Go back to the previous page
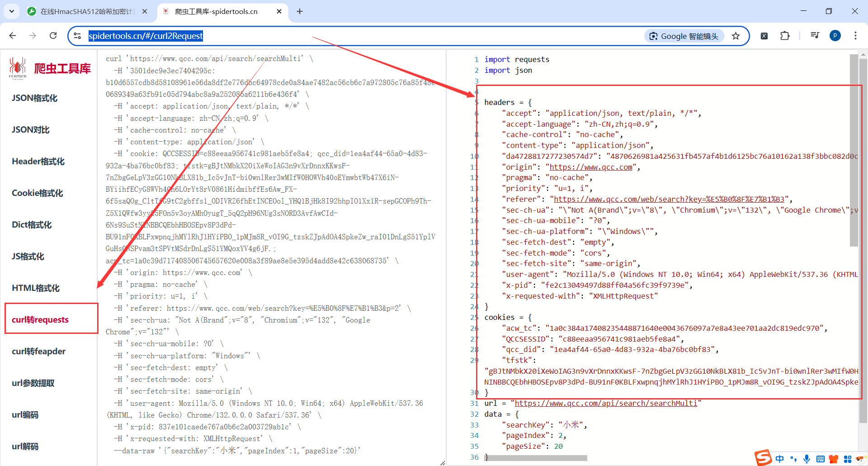Image resolution: width=868 pixels, height=466 pixels. [x=13, y=36]
